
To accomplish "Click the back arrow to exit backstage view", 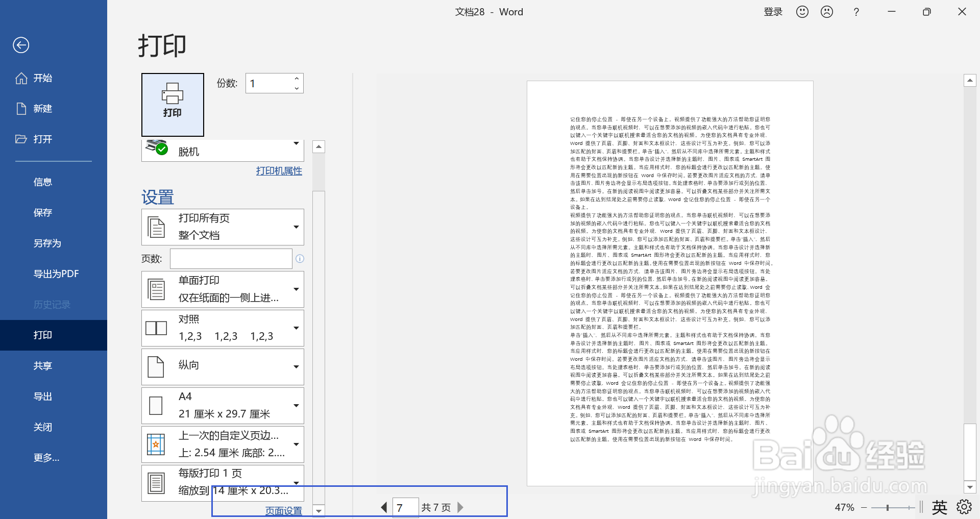I will (21, 45).
